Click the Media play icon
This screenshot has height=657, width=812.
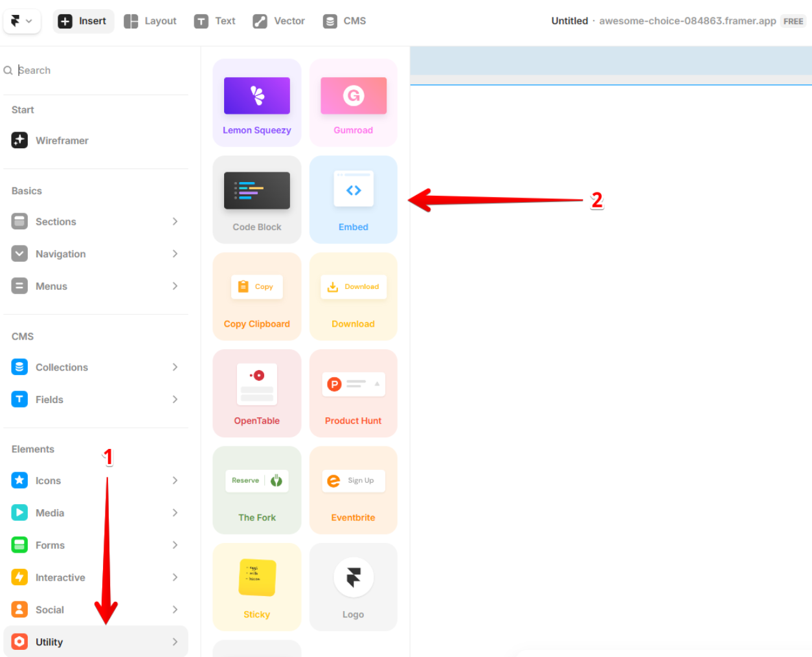point(19,513)
